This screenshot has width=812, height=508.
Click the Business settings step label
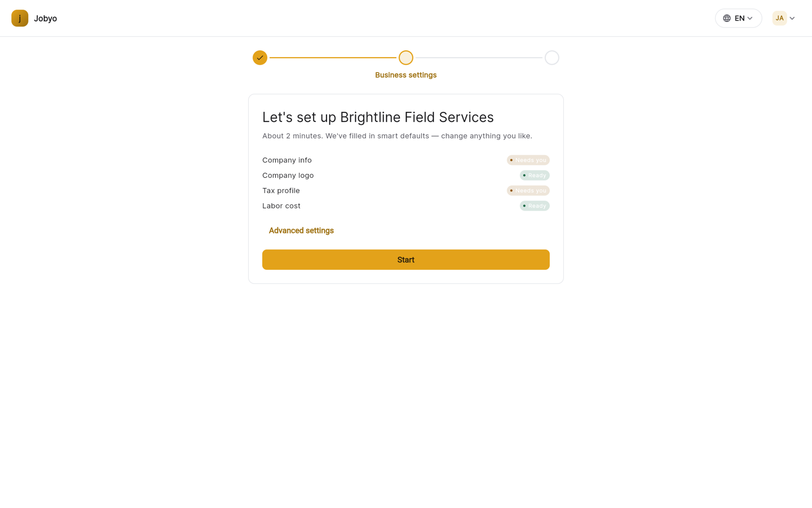[x=406, y=75]
